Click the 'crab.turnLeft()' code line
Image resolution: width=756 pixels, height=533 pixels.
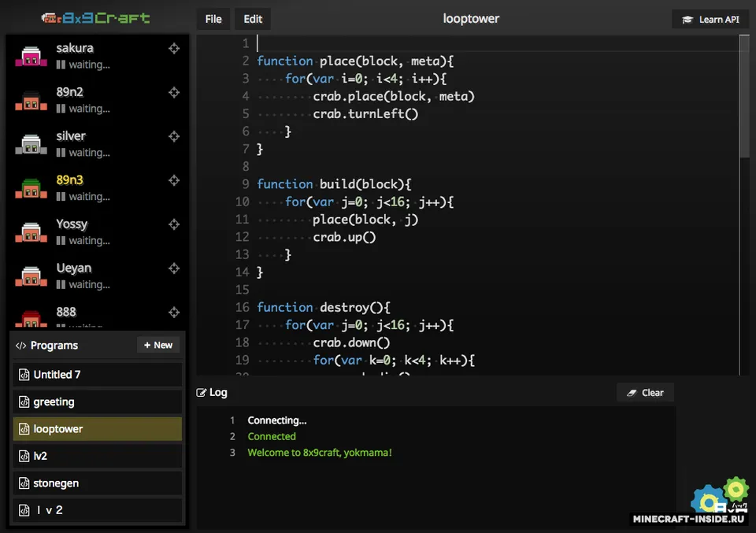pos(365,113)
